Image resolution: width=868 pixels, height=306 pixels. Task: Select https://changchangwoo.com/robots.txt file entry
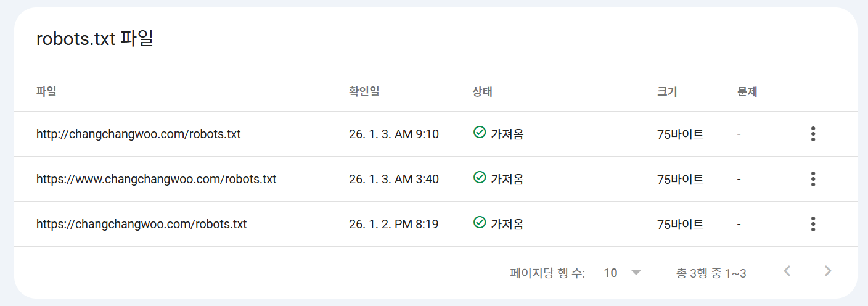[x=141, y=224]
